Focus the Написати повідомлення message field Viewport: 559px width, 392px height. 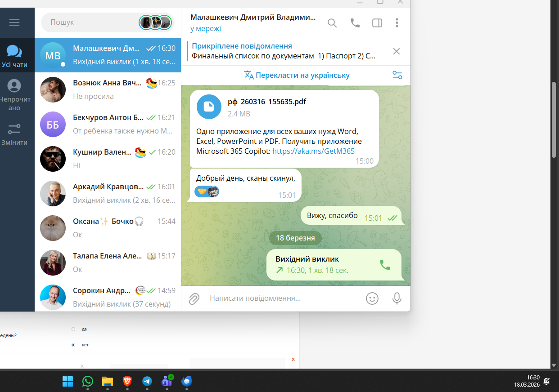[284, 298]
